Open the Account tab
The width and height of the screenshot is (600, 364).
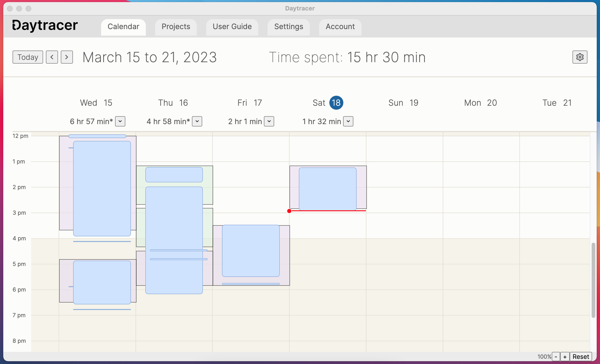[340, 27]
